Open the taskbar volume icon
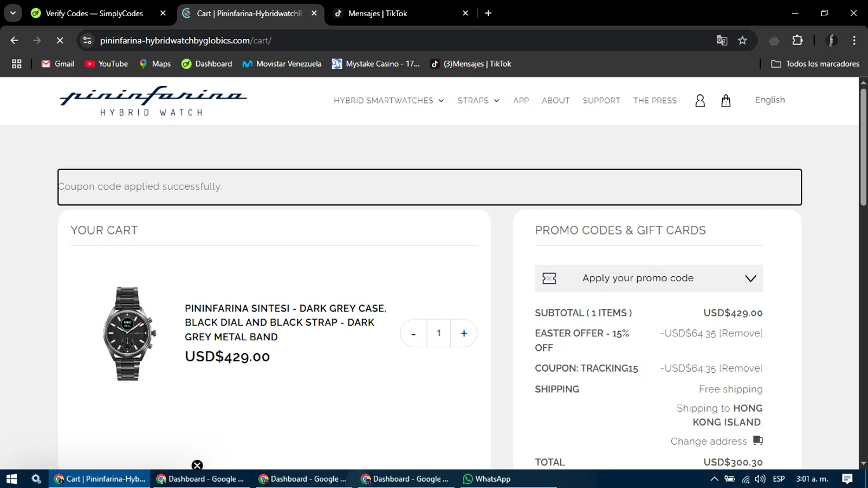The image size is (868, 488). click(x=760, y=479)
